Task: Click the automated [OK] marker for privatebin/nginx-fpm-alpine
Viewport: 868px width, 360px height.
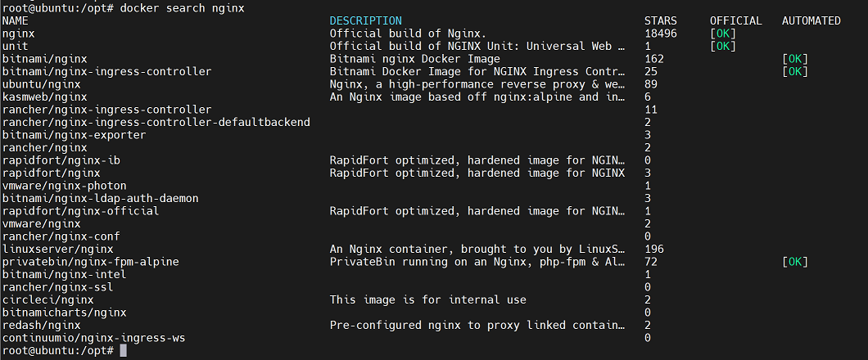Action: point(794,262)
